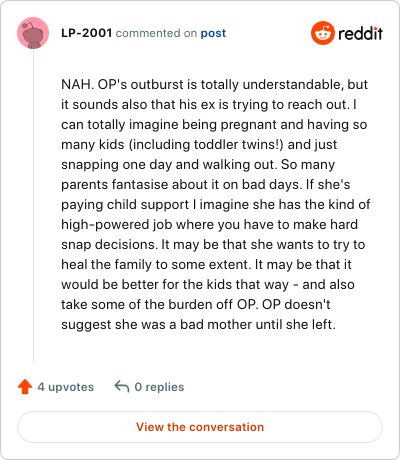The image size is (400, 460).
Task: Click the word "NAH." starting the comment
Action: [77, 84]
